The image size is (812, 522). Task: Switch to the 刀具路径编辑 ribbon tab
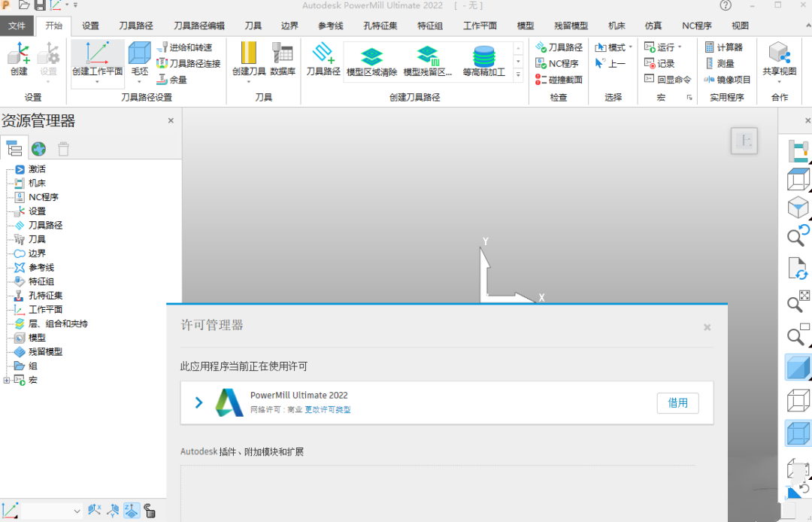click(198, 26)
